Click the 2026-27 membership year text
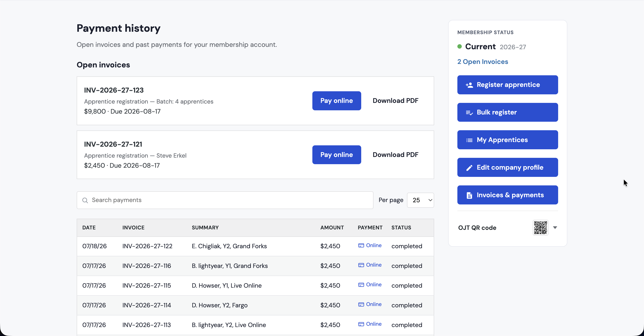 pos(513,47)
